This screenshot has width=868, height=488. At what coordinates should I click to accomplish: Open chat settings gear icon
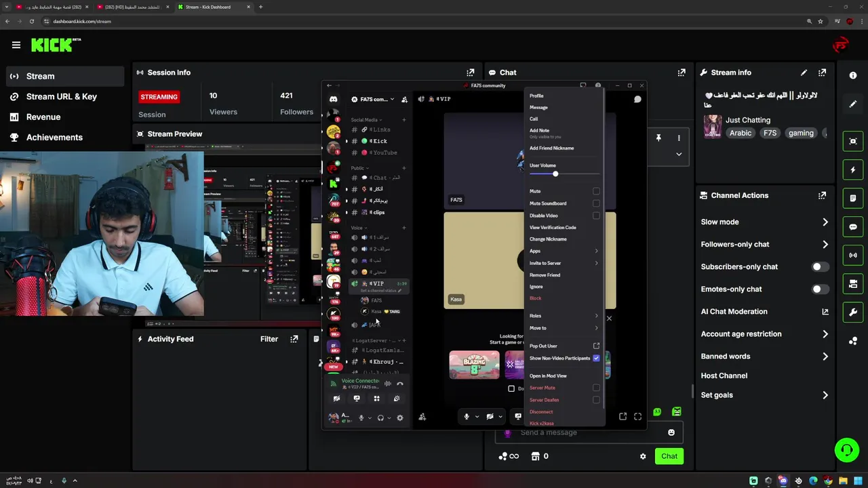(643, 456)
